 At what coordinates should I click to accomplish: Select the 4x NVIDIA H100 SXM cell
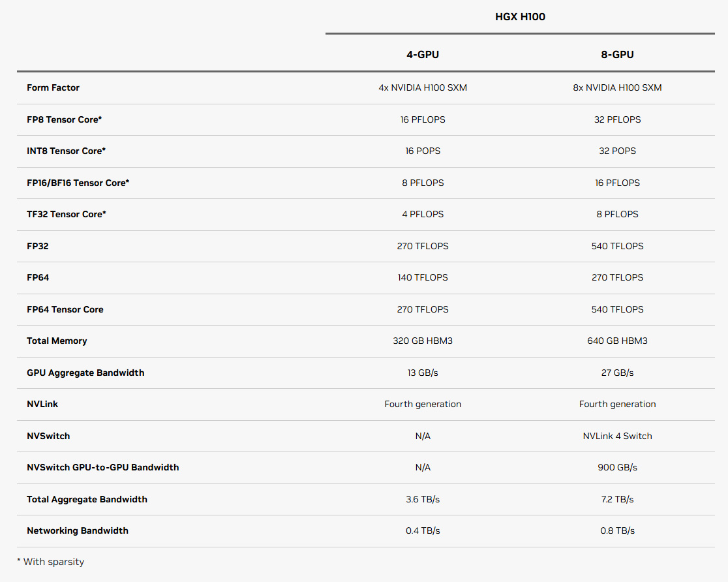pyautogui.click(x=423, y=88)
